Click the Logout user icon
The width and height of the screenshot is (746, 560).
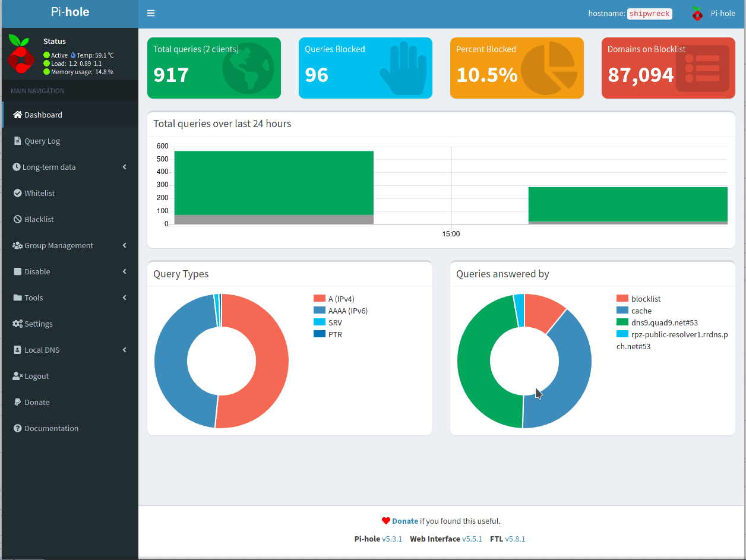click(17, 376)
